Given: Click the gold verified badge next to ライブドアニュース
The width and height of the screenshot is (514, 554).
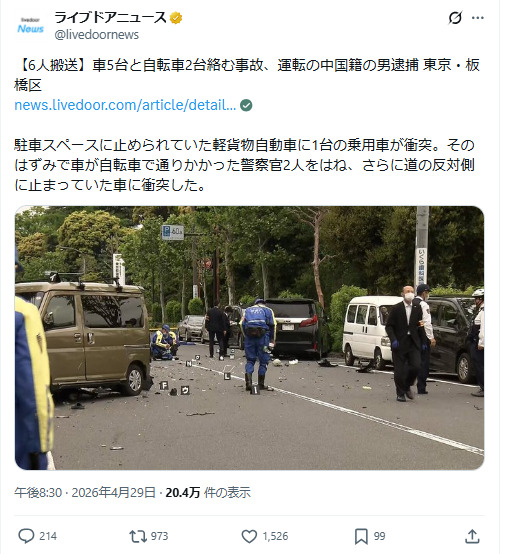Looking at the screenshot, I should tap(176, 18).
